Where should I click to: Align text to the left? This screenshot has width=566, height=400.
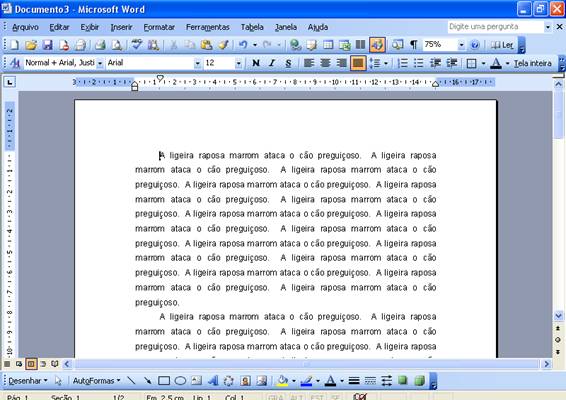pos(309,63)
